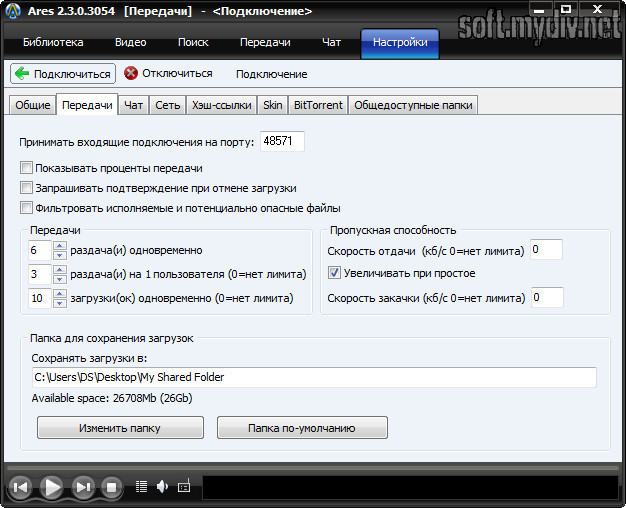This screenshot has width=626, height=508.
Task: Open the Skin settings tab
Action: (x=273, y=105)
